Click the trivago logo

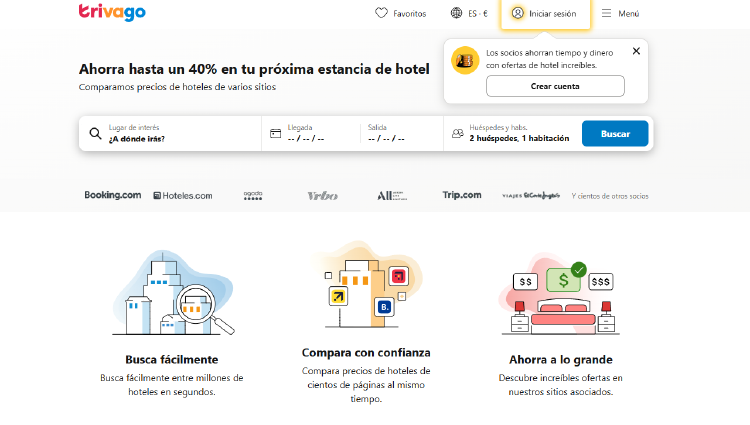(x=112, y=13)
